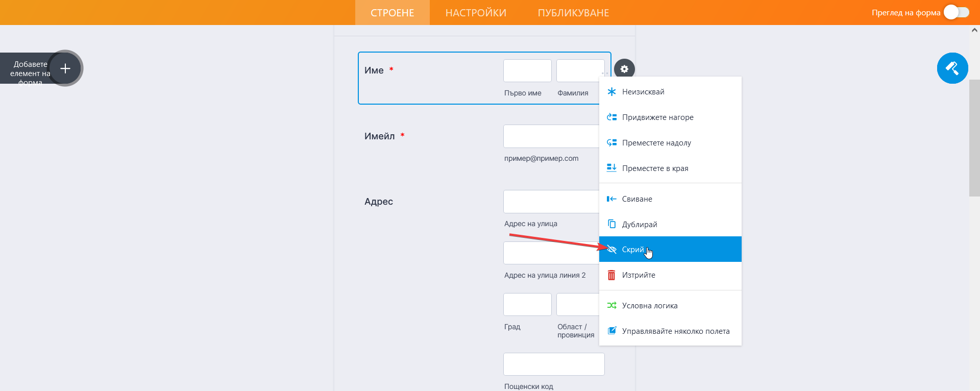
Task: Click the Първо име input field
Action: (x=527, y=71)
